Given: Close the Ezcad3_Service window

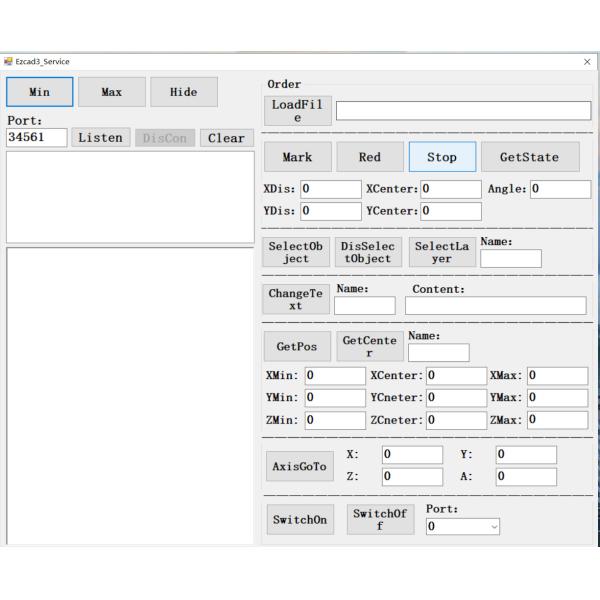Looking at the screenshot, I should coord(587,62).
